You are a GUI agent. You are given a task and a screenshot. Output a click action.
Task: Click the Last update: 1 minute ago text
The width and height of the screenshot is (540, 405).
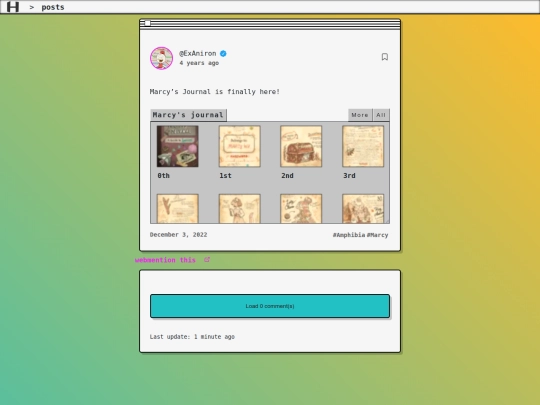192,337
